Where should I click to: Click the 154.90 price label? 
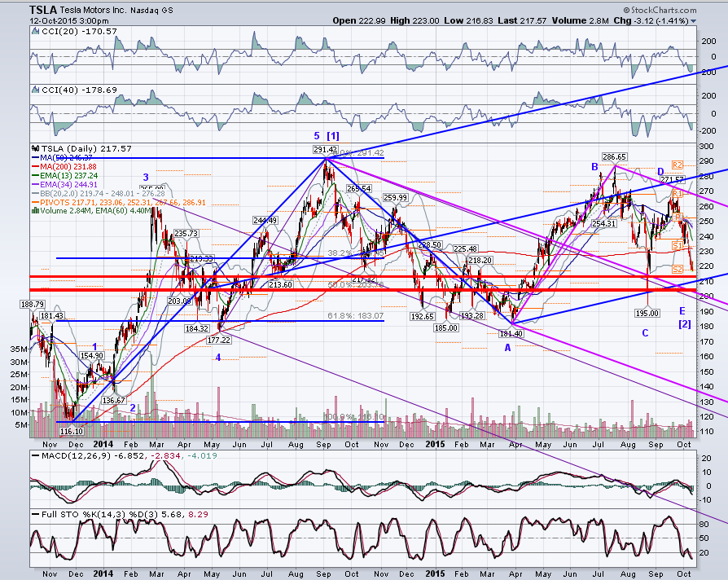[x=92, y=355]
